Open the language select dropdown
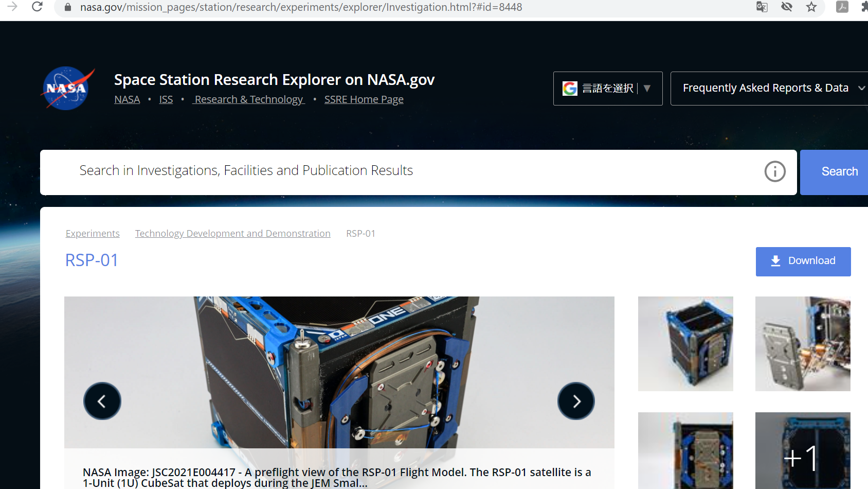This screenshot has height=489, width=868. [608, 89]
